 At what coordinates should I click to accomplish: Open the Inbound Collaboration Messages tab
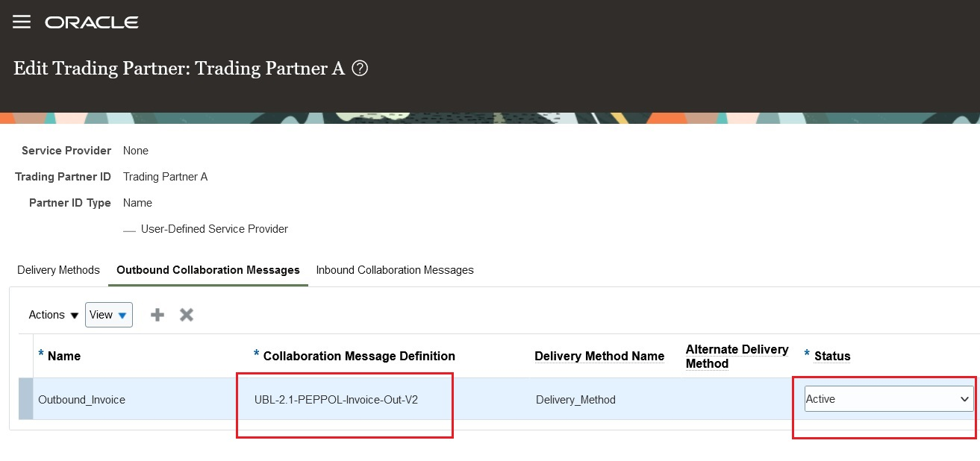click(x=395, y=270)
